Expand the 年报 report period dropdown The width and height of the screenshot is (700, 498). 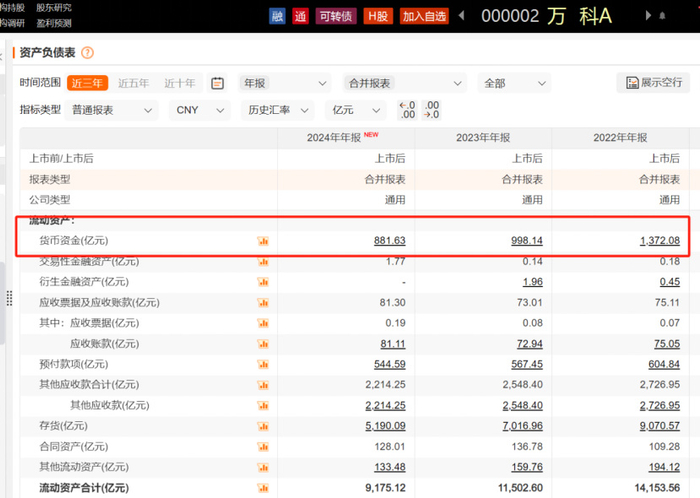tap(284, 83)
